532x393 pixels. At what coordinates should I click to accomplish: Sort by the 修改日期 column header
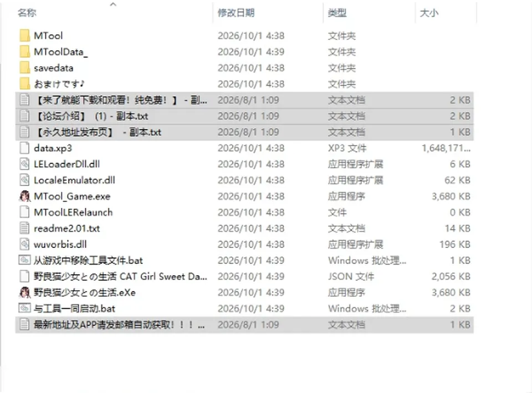point(236,13)
